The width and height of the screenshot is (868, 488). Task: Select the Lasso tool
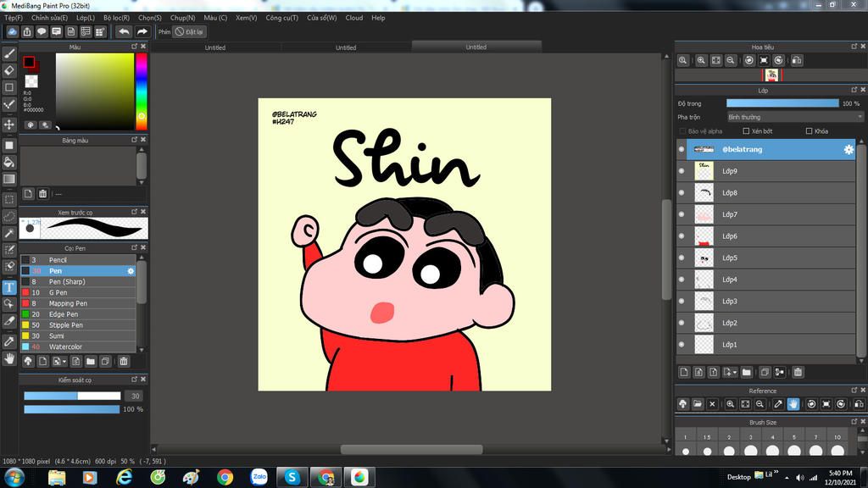[9, 216]
